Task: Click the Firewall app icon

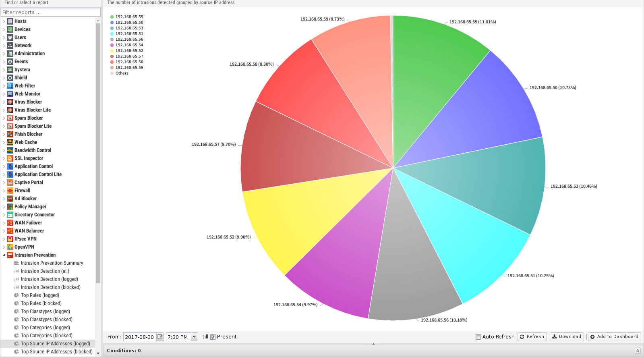Action: click(10, 191)
